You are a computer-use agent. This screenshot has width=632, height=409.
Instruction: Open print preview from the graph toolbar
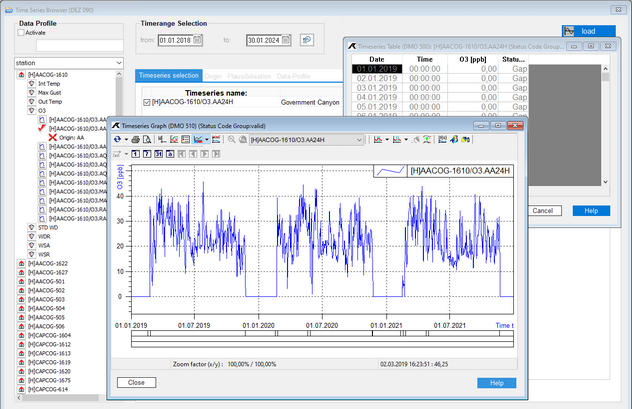[147, 139]
